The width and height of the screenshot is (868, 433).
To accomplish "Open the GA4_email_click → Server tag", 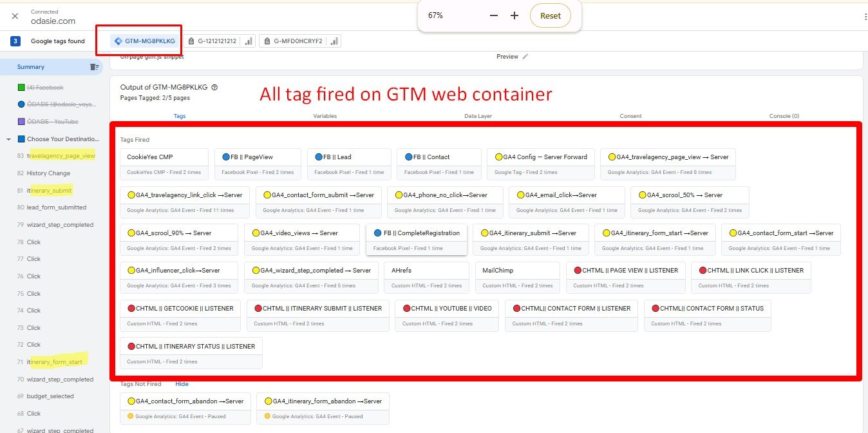I will [567, 202].
